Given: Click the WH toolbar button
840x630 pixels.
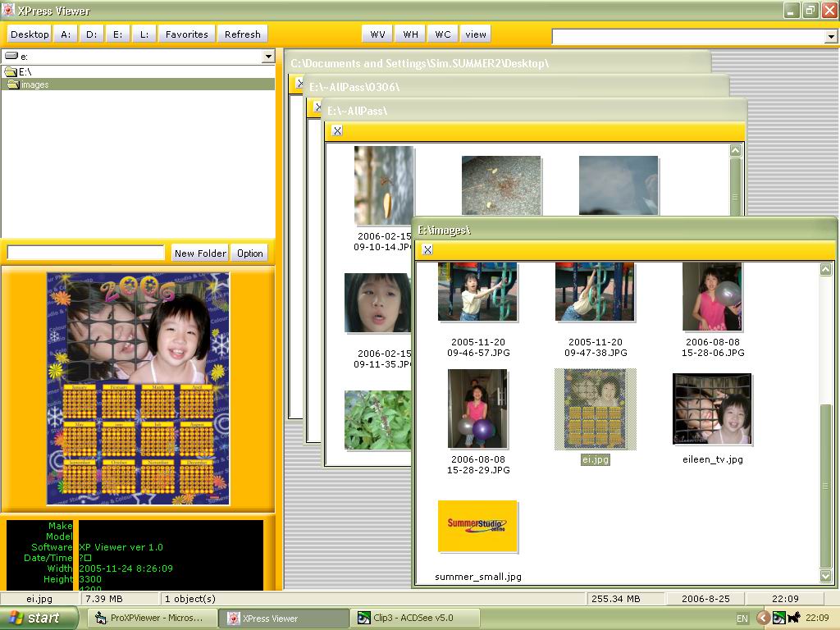Looking at the screenshot, I should coord(410,34).
